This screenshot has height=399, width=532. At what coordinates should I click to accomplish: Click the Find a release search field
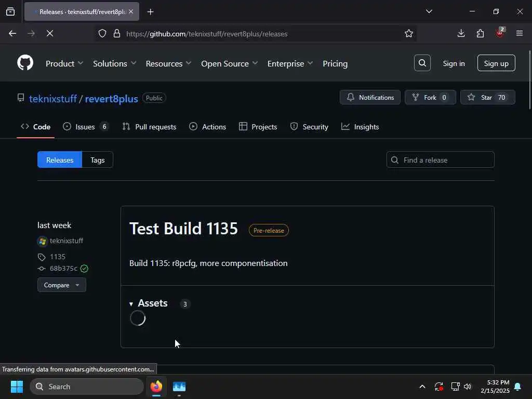(440, 160)
